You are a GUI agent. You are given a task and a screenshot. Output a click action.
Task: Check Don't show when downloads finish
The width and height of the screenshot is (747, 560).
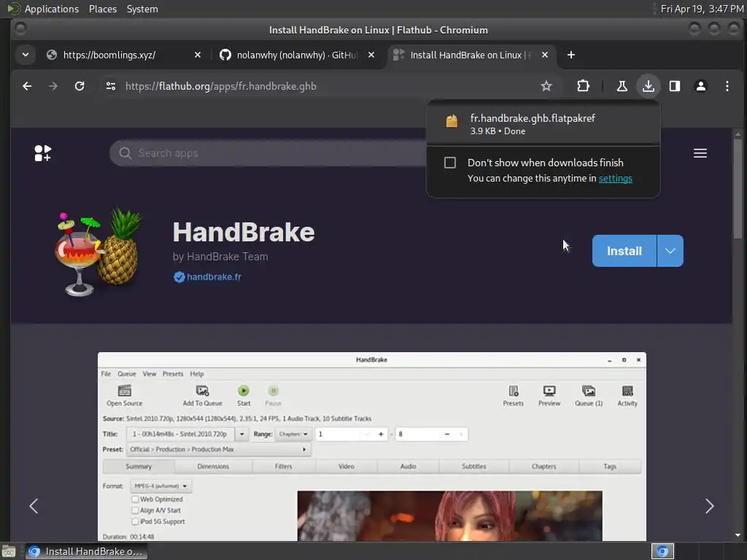(449, 163)
